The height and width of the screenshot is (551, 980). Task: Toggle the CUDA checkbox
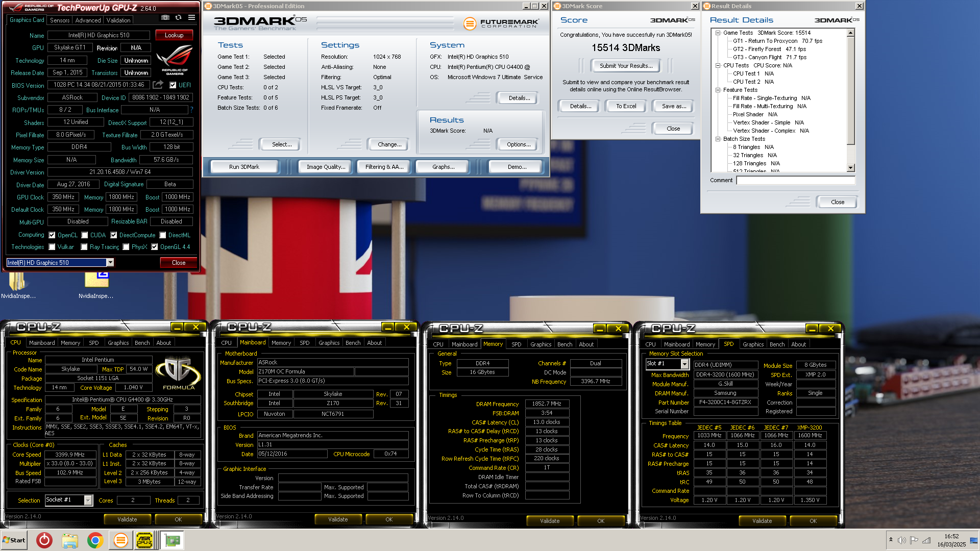point(84,235)
